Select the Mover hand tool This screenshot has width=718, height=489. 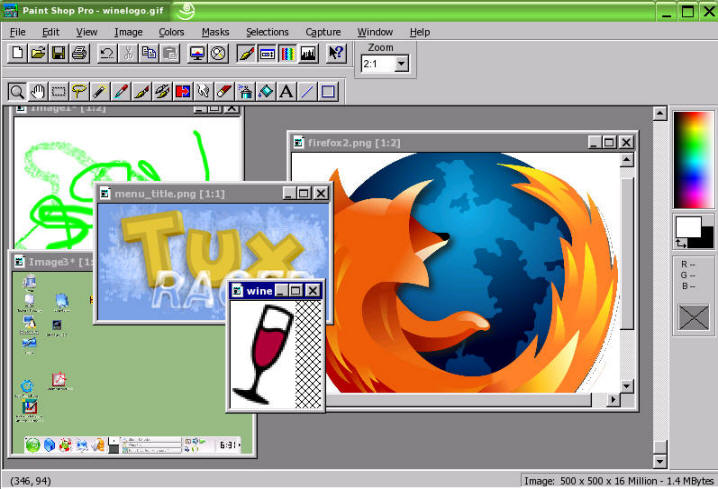click(x=38, y=92)
